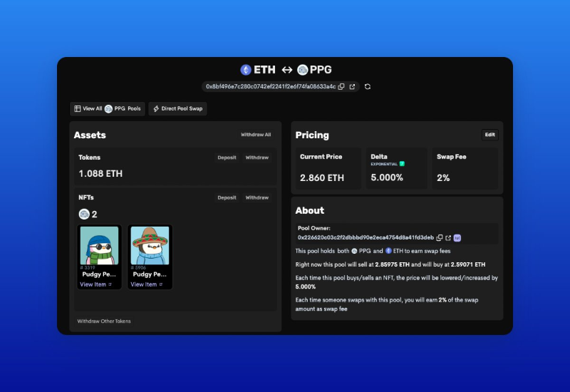The image size is (570, 392).
Task: Click Withdraw Other Tokens
Action: click(x=104, y=321)
